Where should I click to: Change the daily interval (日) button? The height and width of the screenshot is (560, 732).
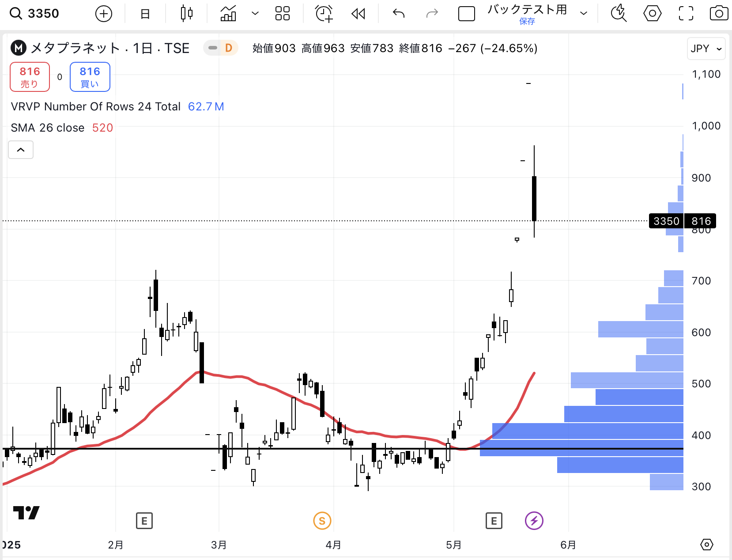pyautogui.click(x=145, y=14)
